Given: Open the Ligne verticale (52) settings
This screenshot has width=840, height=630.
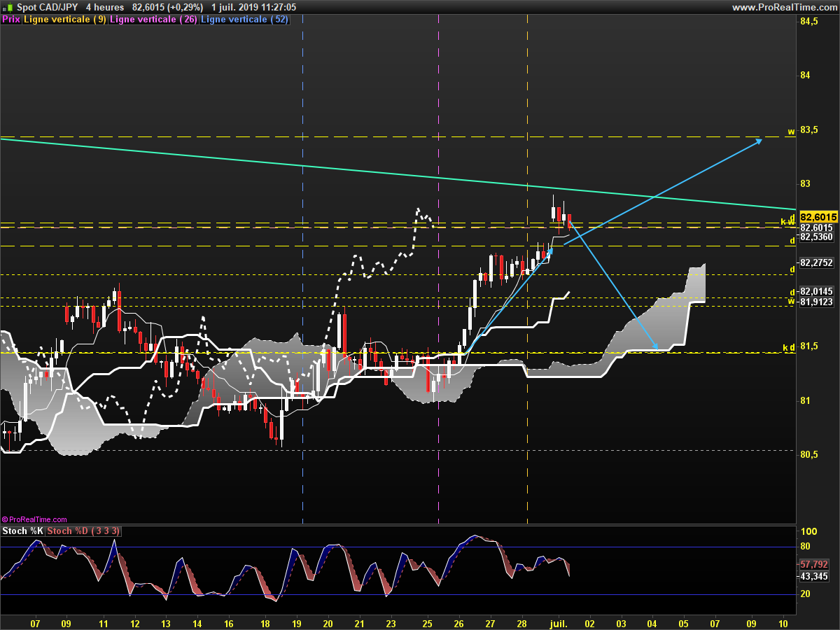Looking at the screenshot, I should pyautogui.click(x=245, y=20).
